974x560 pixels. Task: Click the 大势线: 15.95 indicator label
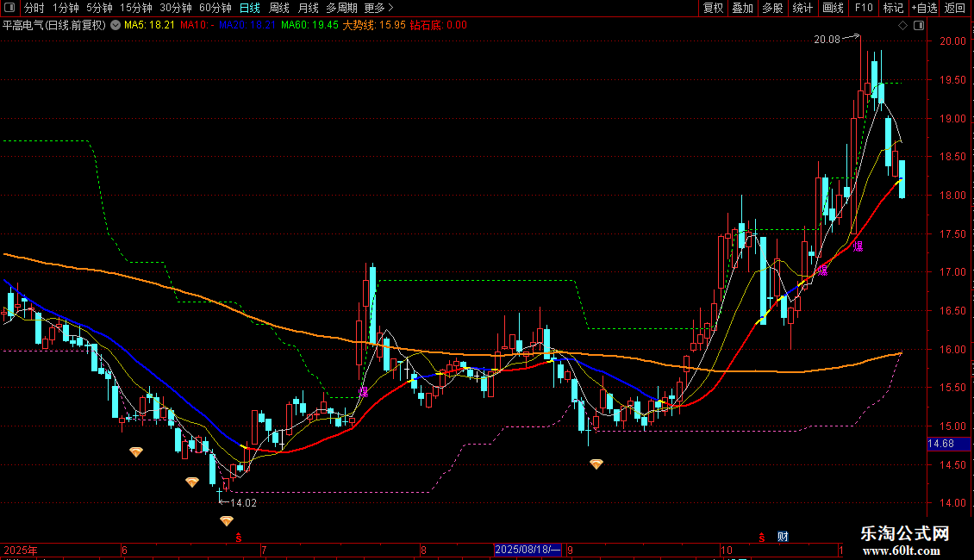[x=374, y=25]
